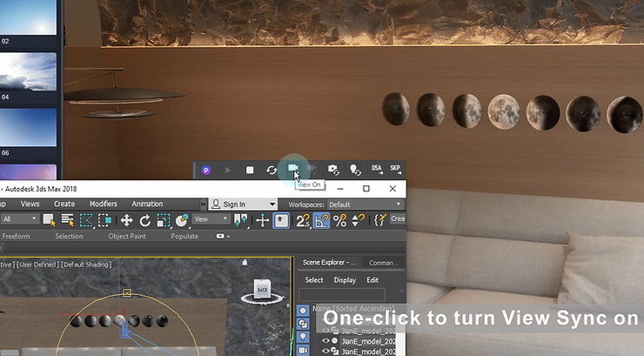
Task: Open Scene Explorer Select menu
Action: tap(314, 280)
